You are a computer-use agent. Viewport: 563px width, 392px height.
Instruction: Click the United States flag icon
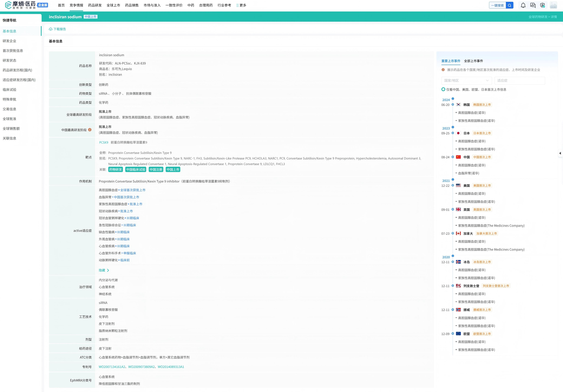point(458,186)
